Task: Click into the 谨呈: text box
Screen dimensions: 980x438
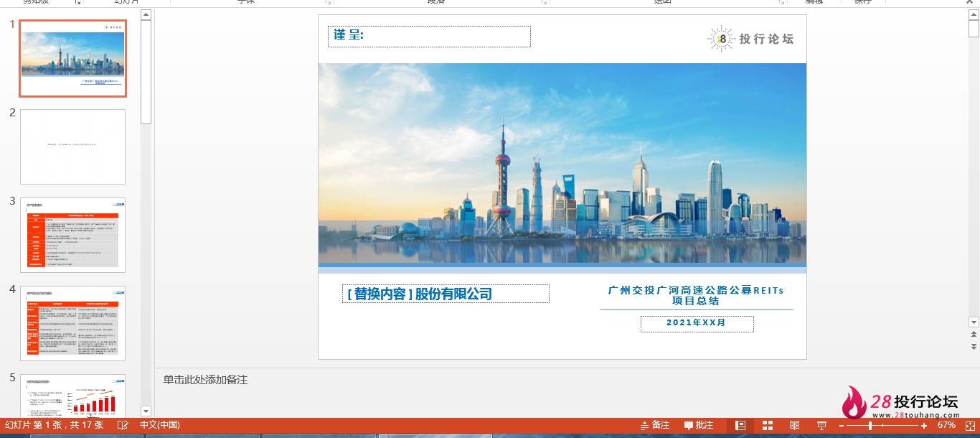Action: coord(429,37)
